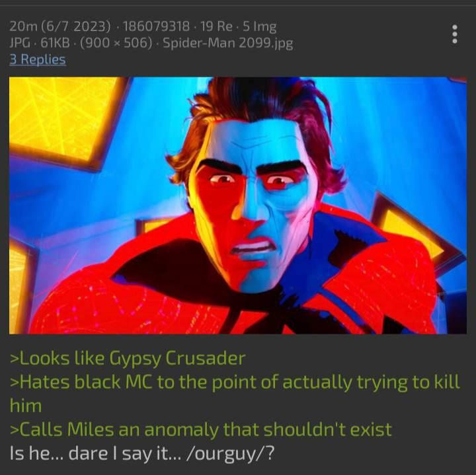Click the (900 × 506) dimensions label
Image resolution: width=476 pixels, height=475 pixels.
pos(116,44)
